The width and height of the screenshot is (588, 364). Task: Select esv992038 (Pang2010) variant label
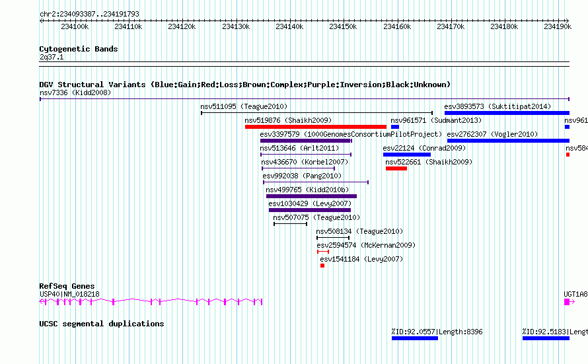[x=302, y=176]
